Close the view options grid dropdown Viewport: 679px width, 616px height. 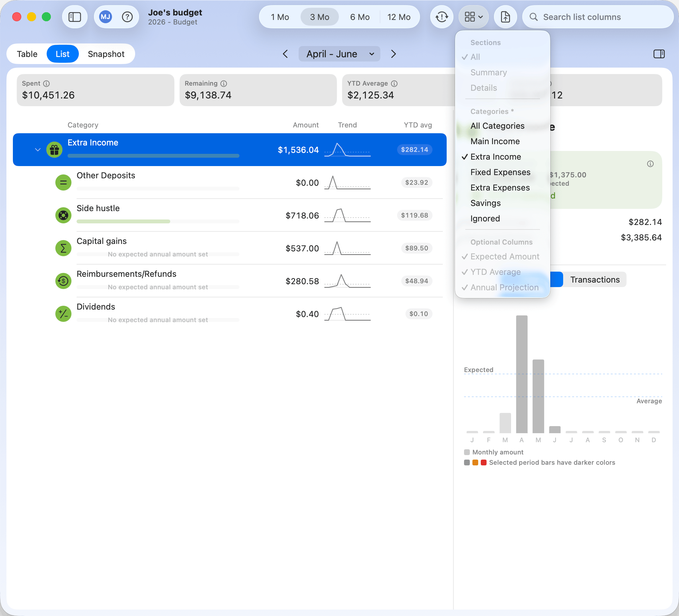(474, 17)
